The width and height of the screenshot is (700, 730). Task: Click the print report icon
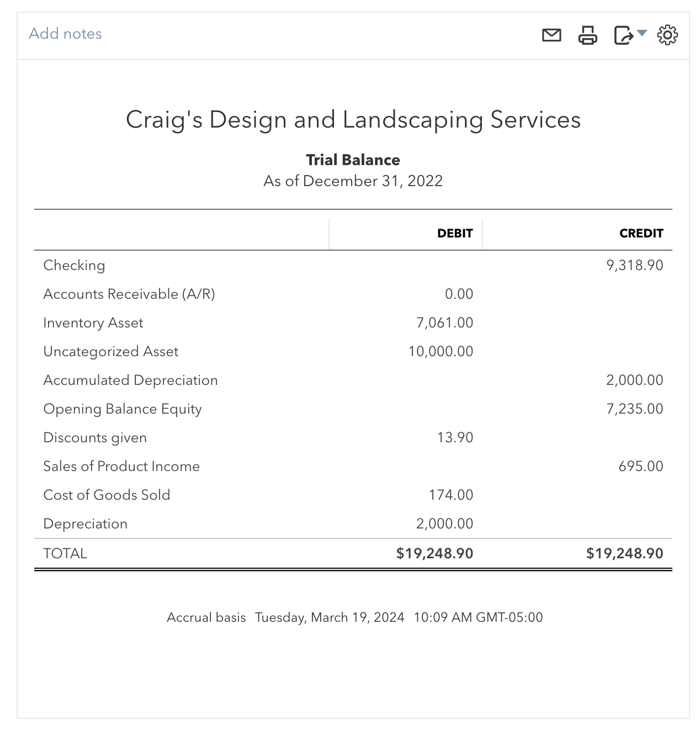(587, 35)
